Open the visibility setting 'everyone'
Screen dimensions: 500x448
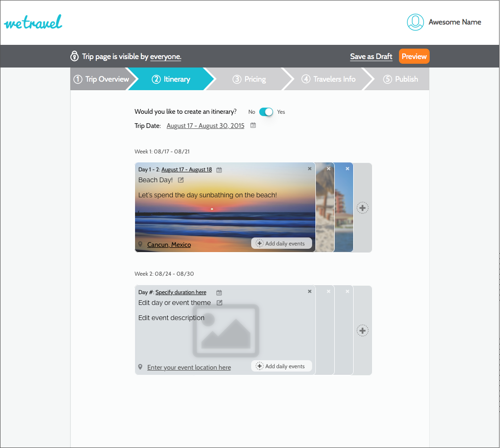pos(165,57)
